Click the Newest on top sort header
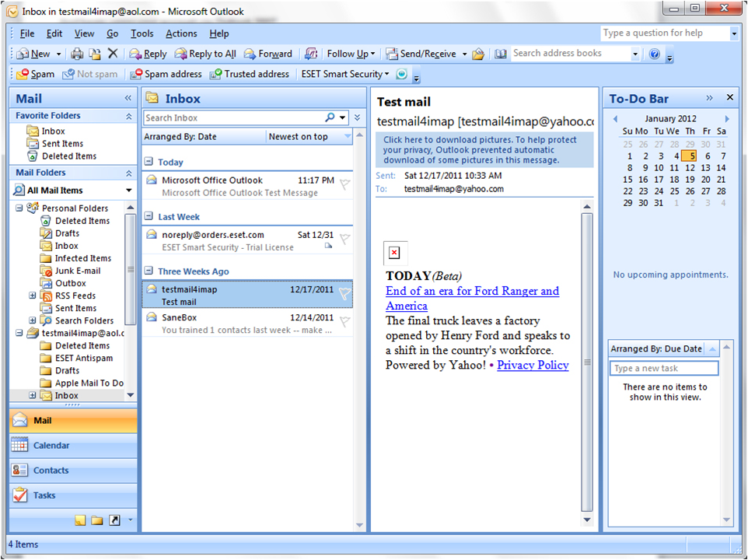Viewport: 748px width, 560px height. click(309, 136)
